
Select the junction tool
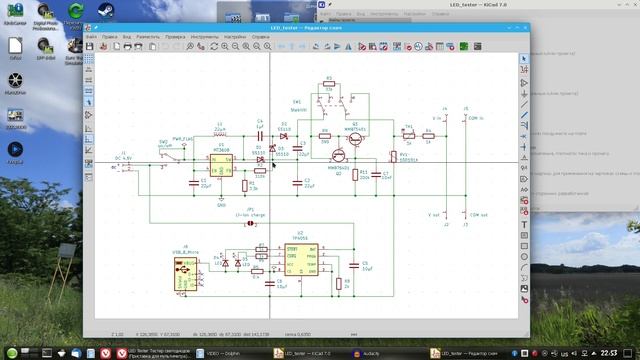tap(524, 147)
